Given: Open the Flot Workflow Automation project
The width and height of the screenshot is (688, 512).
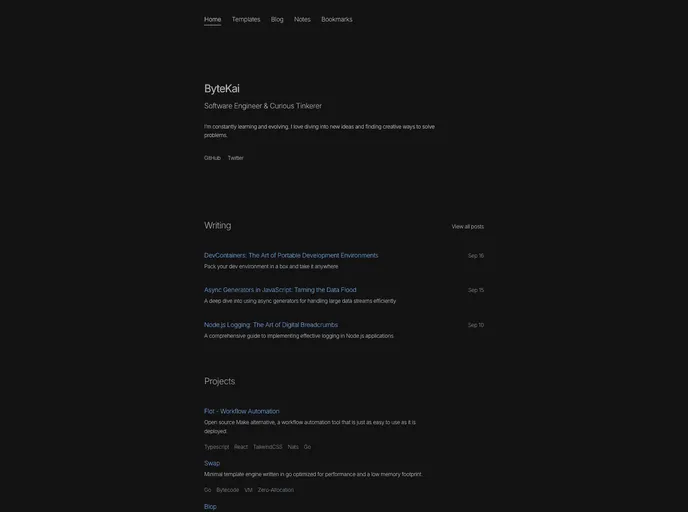Looking at the screenshot, I should point(241,411).
